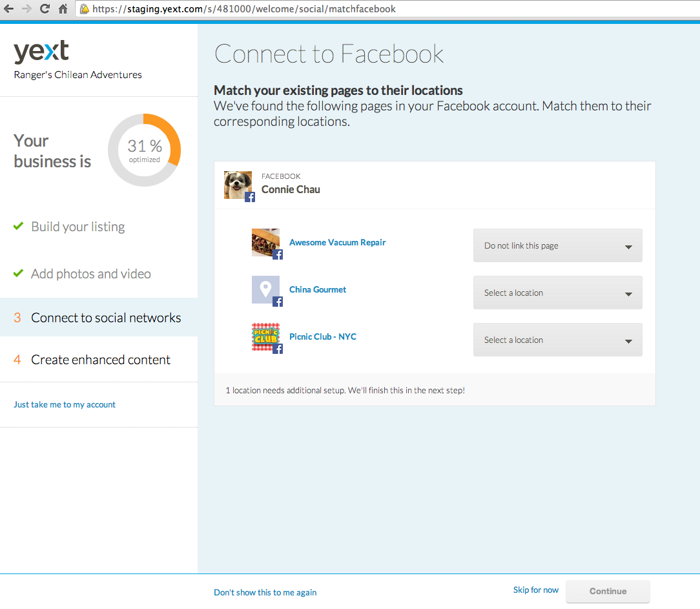Open the China Gourmet page link

click(318, 289)
